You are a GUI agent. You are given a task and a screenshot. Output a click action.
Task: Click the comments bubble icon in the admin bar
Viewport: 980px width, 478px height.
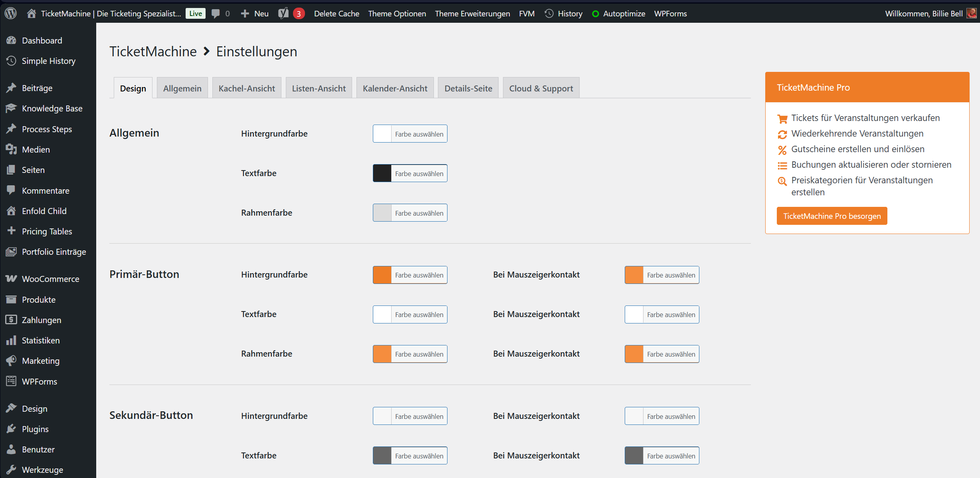(x=216, y=13)
